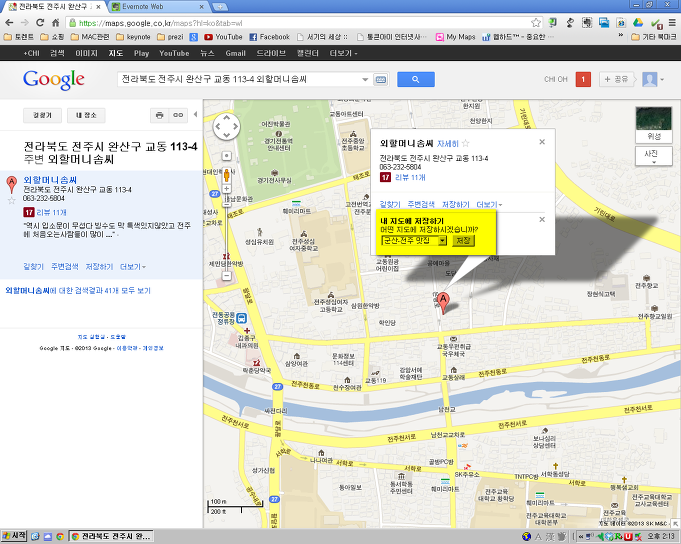Expand the 사진 map layer dropdown
This screenshot has width=681, height=544.
(654, 156)
